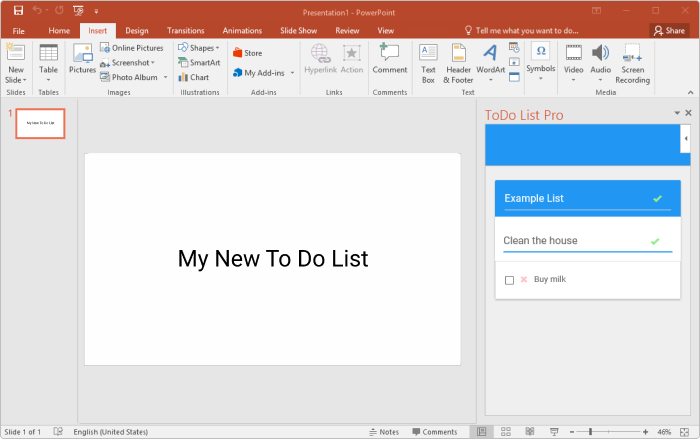Toggle the Notes pane
The height and width of the screenshot is (439, 700).
(x=384, y=432)
